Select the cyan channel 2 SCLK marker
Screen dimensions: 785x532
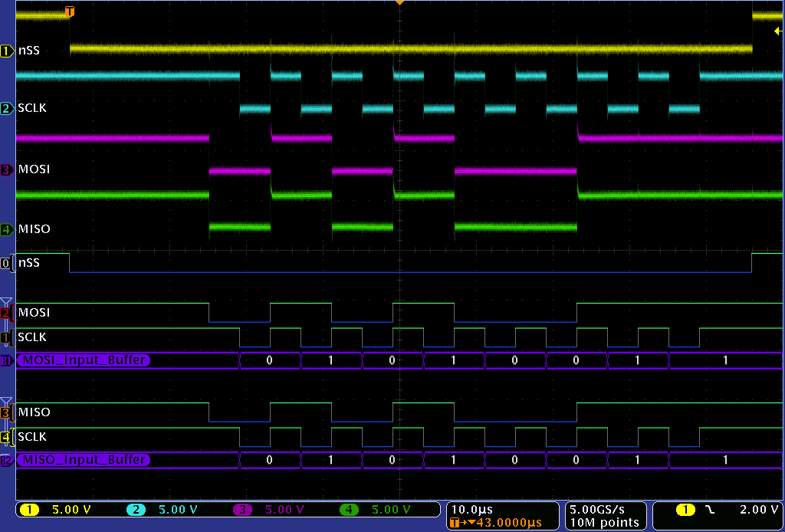tap(8, 108)
